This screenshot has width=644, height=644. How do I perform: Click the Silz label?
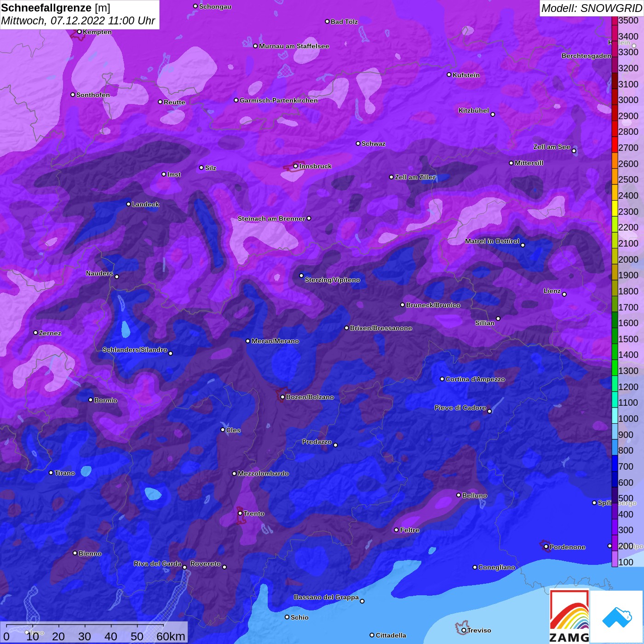pos(211,168)
